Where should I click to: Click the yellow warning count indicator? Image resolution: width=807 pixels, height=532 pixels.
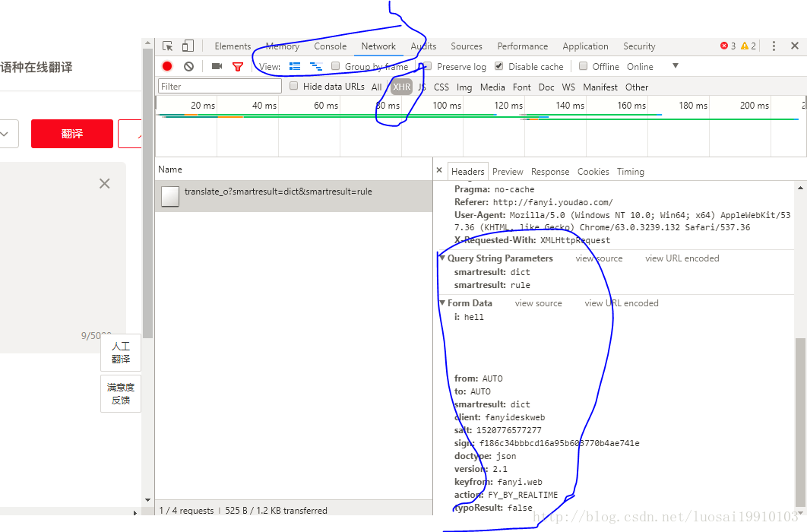(748, 46)
